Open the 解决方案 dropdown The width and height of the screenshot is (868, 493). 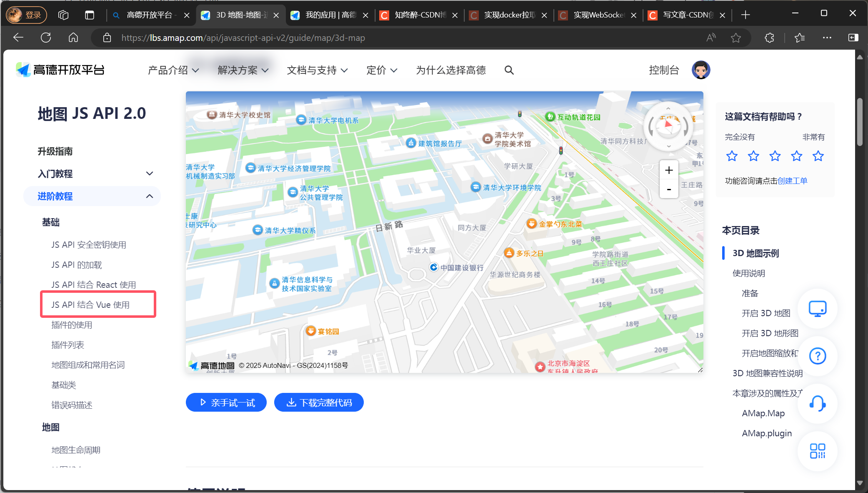pos(242,70)
